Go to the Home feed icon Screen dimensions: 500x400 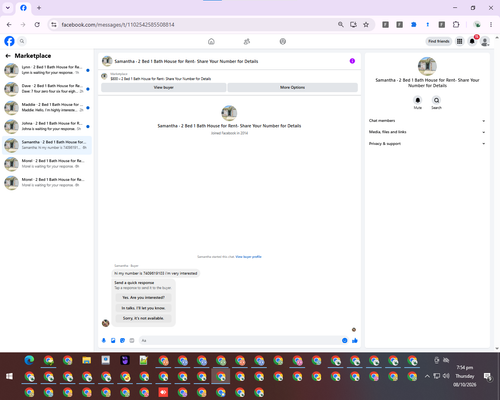(x=211, y=41)
